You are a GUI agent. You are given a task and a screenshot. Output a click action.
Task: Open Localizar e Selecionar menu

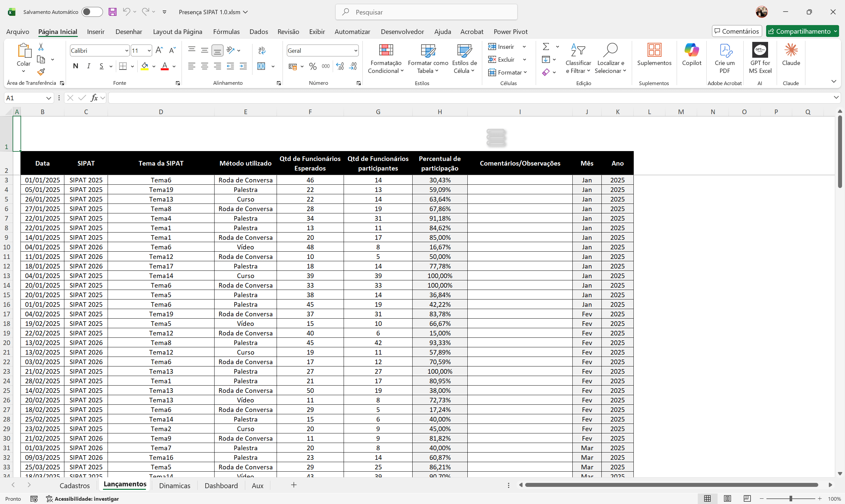pyautogui.click(x=611, y=59)
